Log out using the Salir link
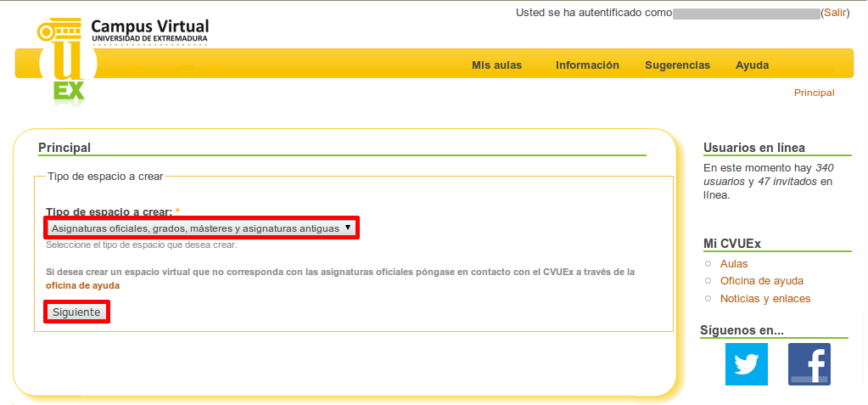Image resolution: width=868 pixels, height=405 pixels. coord(834,13)
